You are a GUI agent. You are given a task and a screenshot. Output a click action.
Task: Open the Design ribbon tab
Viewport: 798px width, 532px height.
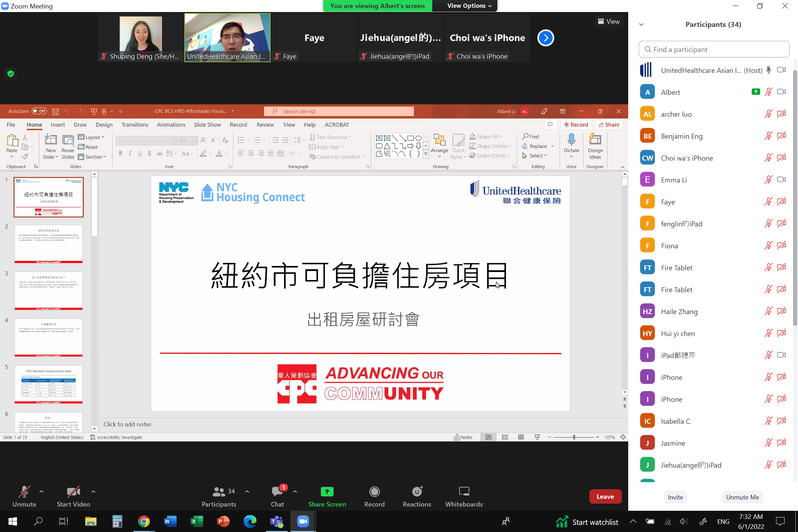(104, 125)
